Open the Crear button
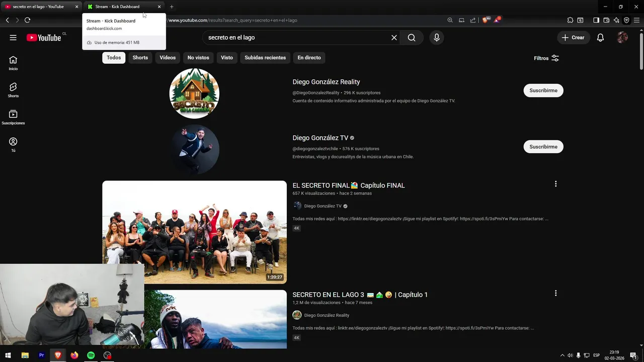This screenshot has width=644, height=362. point(573,38)
